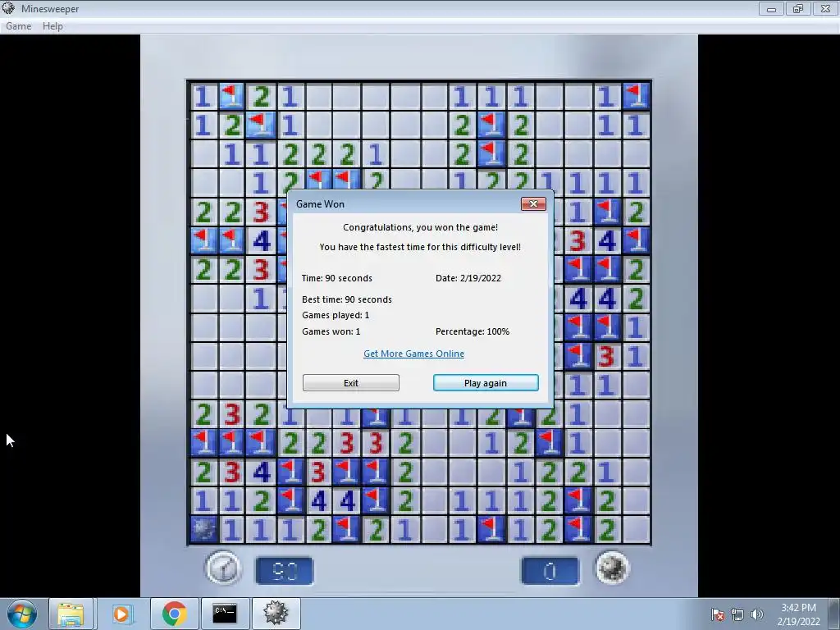Click the "Time: 90 seconds" text

click(x=336, y=278)
